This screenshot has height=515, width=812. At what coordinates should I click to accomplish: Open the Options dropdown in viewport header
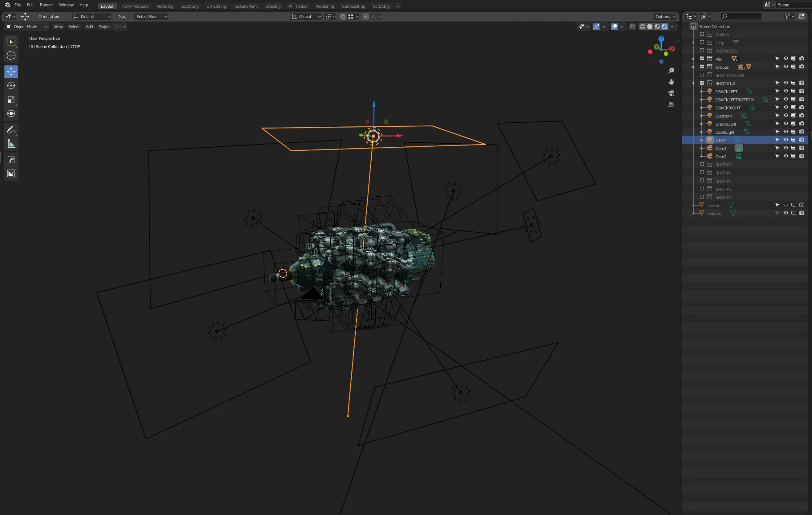point(665,17)
